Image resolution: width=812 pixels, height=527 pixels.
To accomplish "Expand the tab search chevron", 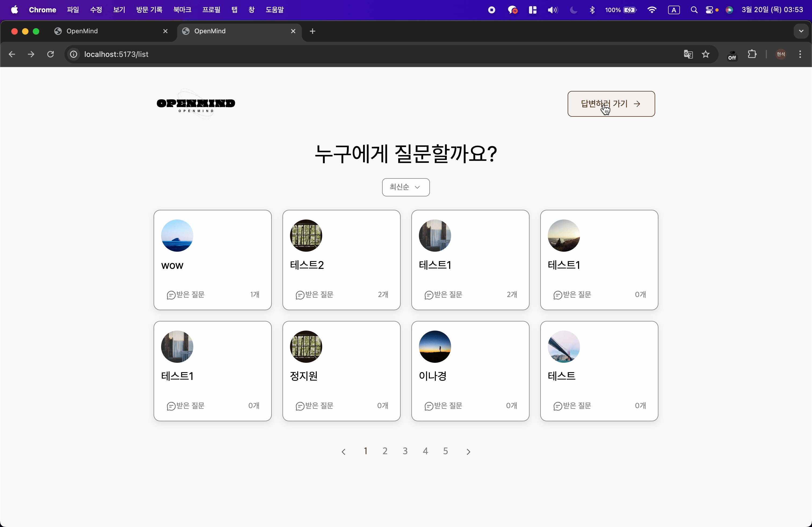I will point(801,31).
